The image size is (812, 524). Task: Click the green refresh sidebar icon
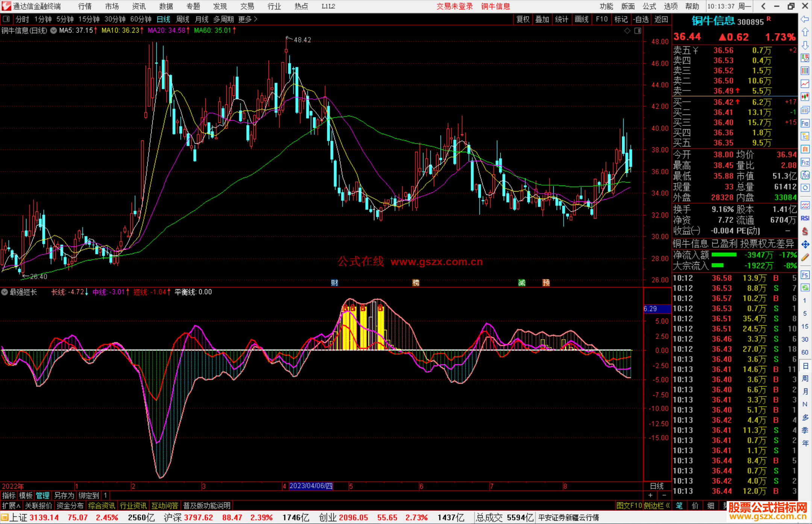pos(805,288)
